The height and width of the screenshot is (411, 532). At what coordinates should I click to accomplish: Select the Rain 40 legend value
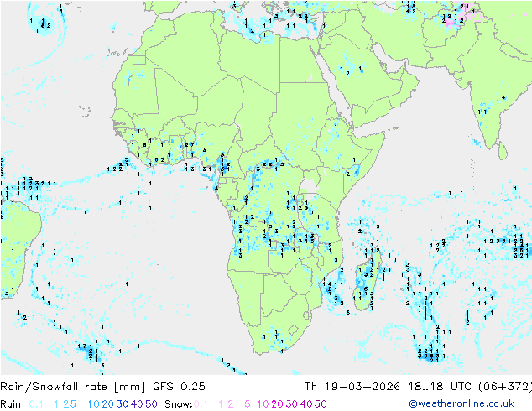(x=137, y=404)
